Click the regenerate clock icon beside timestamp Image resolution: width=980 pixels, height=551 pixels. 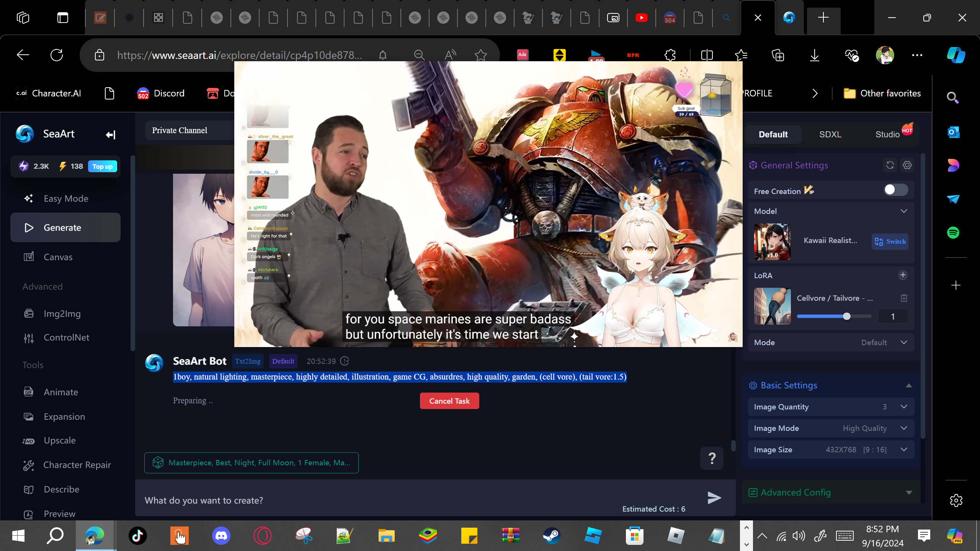pos(345,361)
